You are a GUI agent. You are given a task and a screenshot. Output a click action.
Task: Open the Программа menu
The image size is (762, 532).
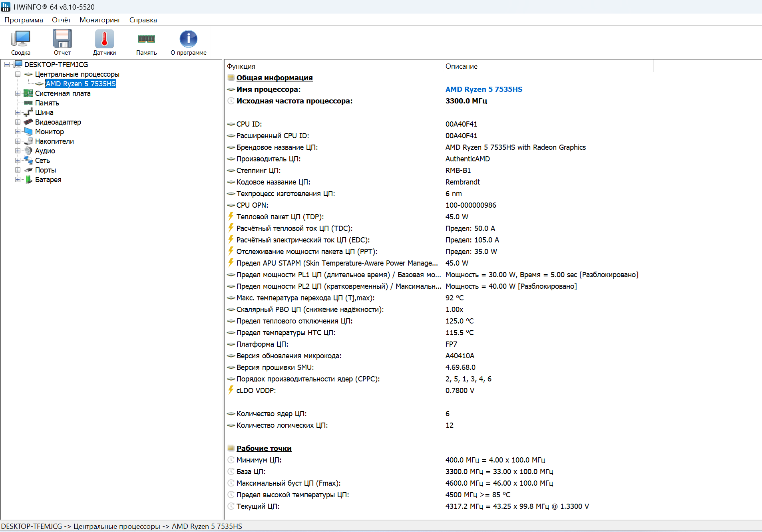tap(24, 20)
